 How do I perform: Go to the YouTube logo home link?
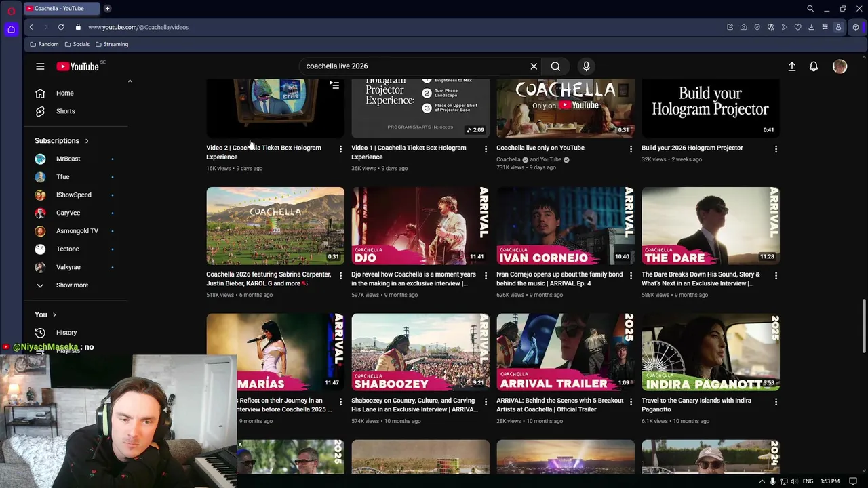(77, 66)
